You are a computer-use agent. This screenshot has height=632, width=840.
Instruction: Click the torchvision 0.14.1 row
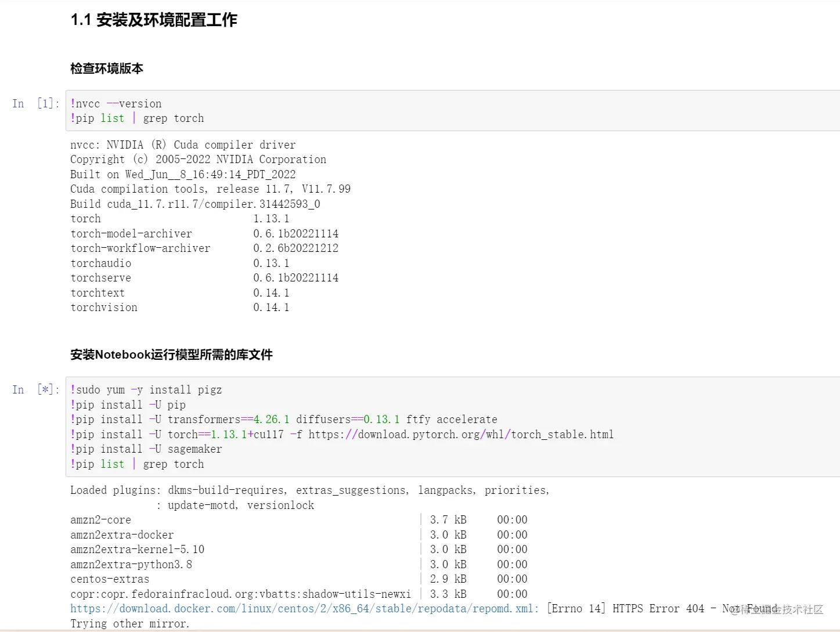click(x=180, y=307)
